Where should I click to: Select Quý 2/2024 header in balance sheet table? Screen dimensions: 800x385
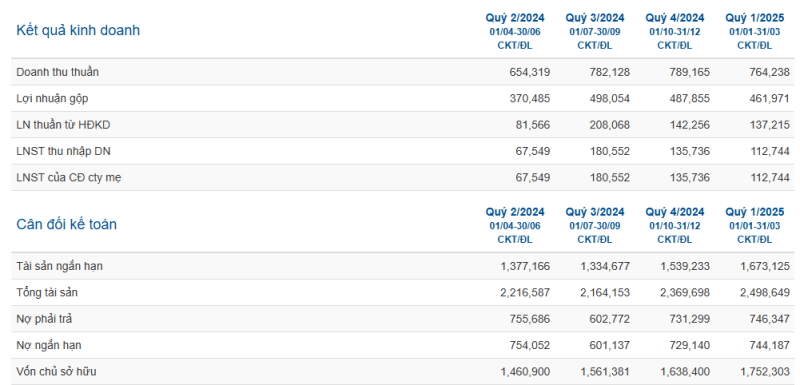515,212
